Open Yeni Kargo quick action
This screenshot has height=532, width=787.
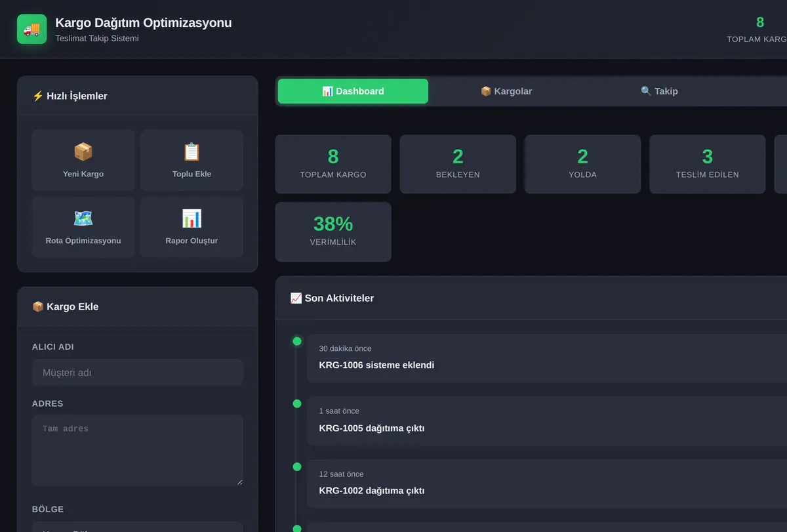click(x=83, y=160)
